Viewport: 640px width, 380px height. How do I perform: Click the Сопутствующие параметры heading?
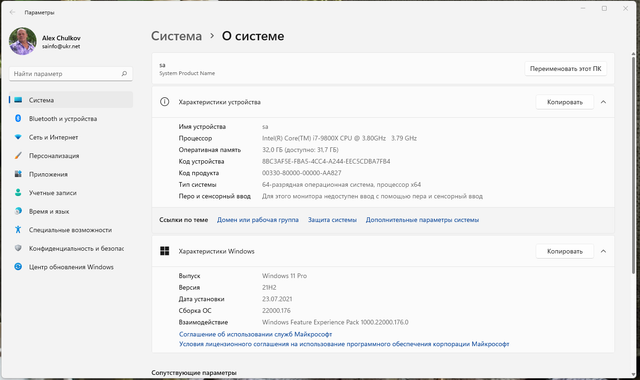coord(194,373)
